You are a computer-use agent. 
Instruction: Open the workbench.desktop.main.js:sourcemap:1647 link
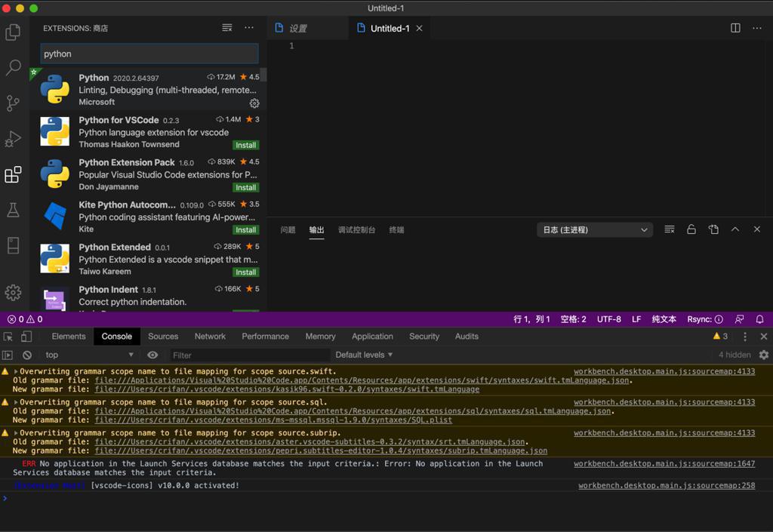click(x=664, y=464)
